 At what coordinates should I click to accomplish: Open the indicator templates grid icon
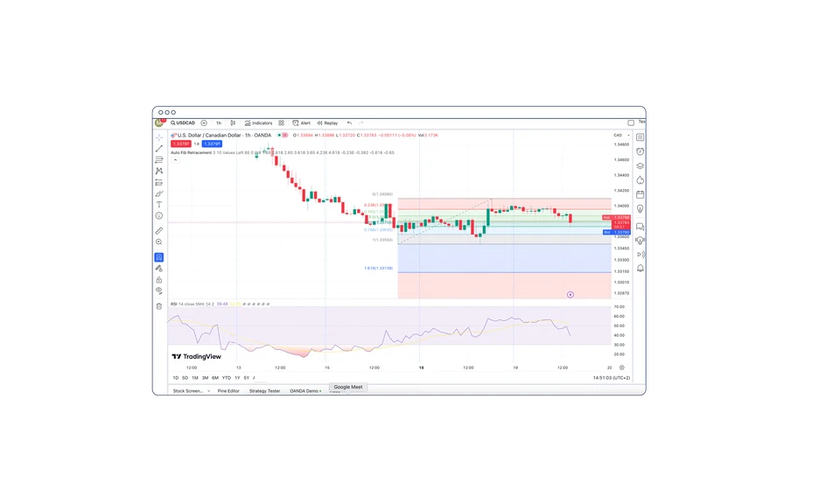(x=281, y=123)
